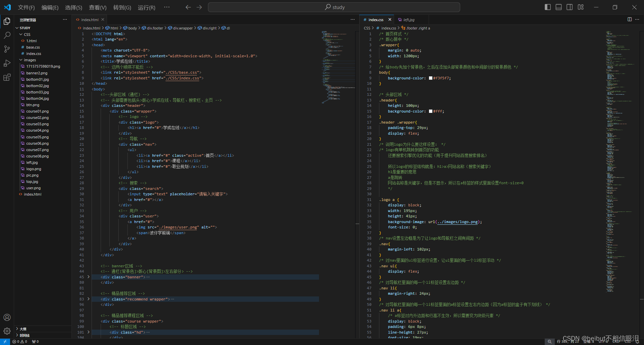Open the 查看(V) menu
This screenshot has width=644, height=345.
(x=98, y=7)
